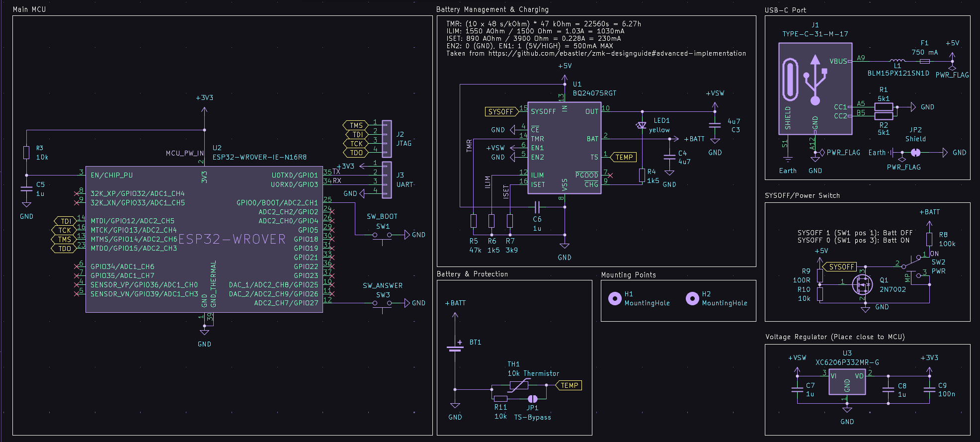Screen dimensions: 980x442
Task: Select resistor R7 3k9 symbol
Action: pyautogui.click(x=510, y=221)
